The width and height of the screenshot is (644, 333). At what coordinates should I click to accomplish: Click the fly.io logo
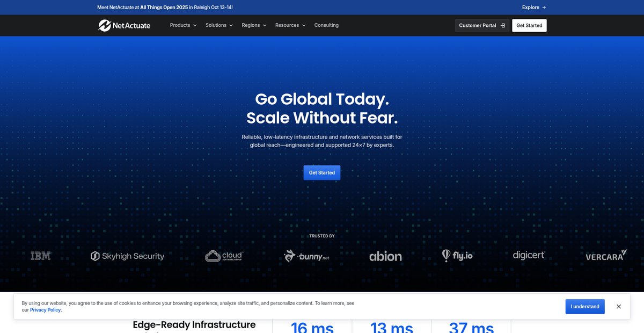457,256
